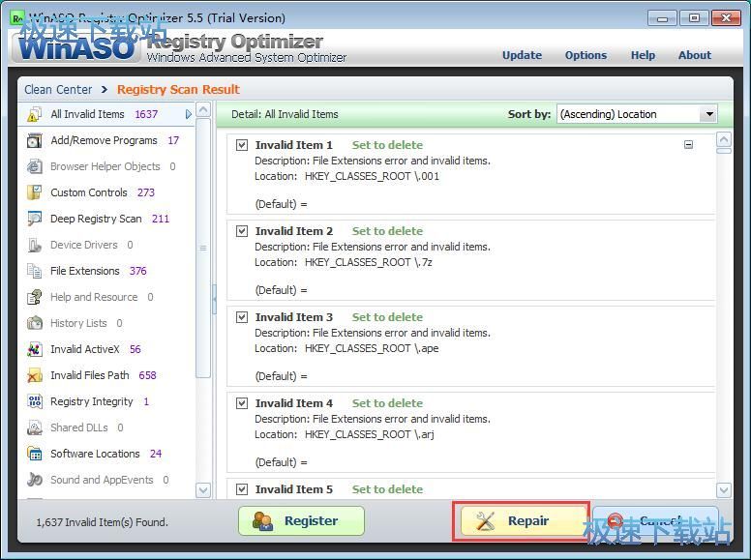Screen dimensions: 751x560
Task: Click the WinASO title bar app icon
Action: pyautogui.click(x=17, y=18)
